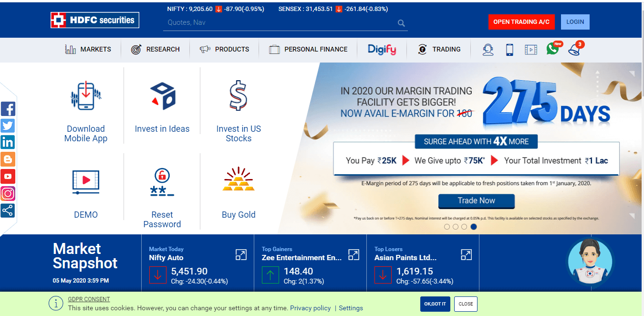
Task: Click Asian Paints Ltd... loser name
Action: coord(405,258)
